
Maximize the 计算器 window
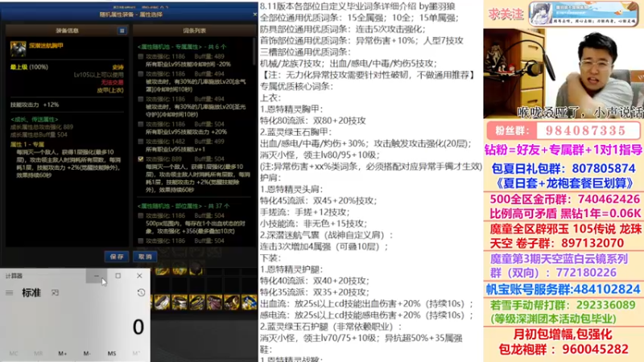[x=118, y=276]
